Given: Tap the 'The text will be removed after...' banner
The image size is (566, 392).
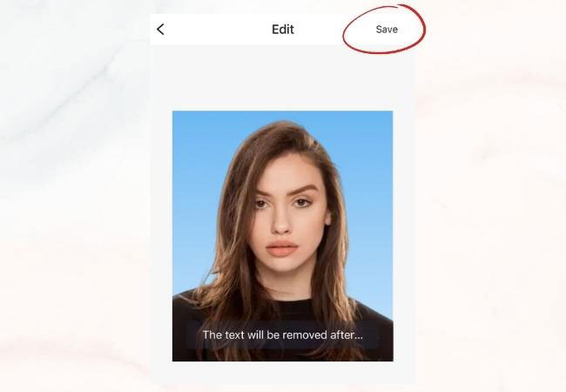Looking at the screenshot, I should pyautogui.click(x=283, y=335).
